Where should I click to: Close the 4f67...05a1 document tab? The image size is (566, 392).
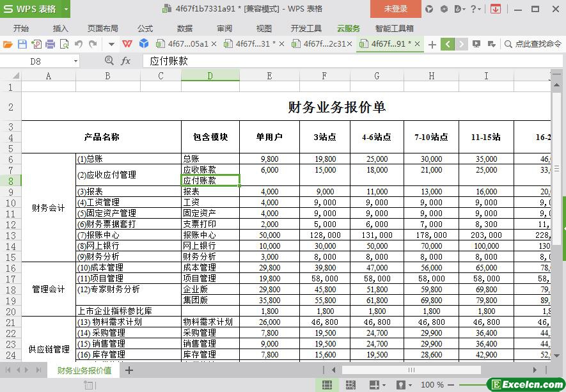(214, 44)
